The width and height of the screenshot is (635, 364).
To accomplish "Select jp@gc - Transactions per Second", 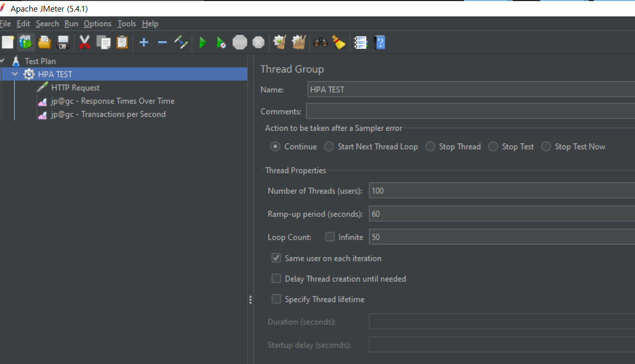I will (108, 114).
